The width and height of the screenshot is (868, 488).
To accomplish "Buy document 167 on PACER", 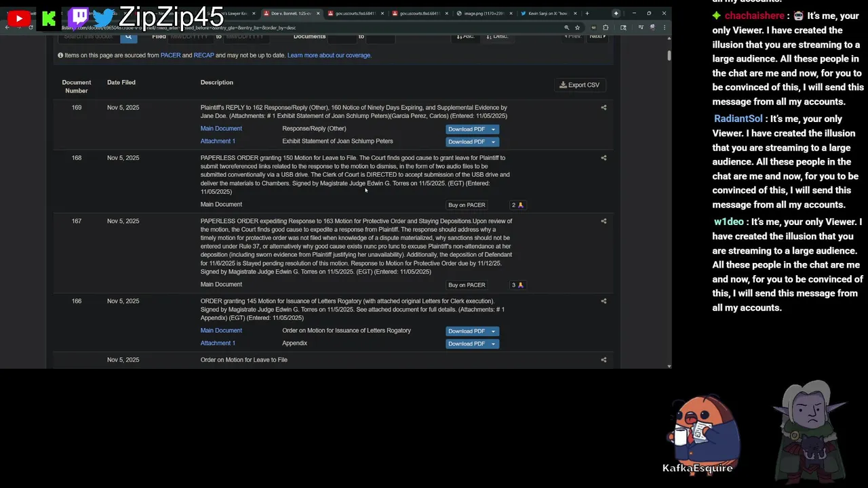I will [x=467, y=285].
